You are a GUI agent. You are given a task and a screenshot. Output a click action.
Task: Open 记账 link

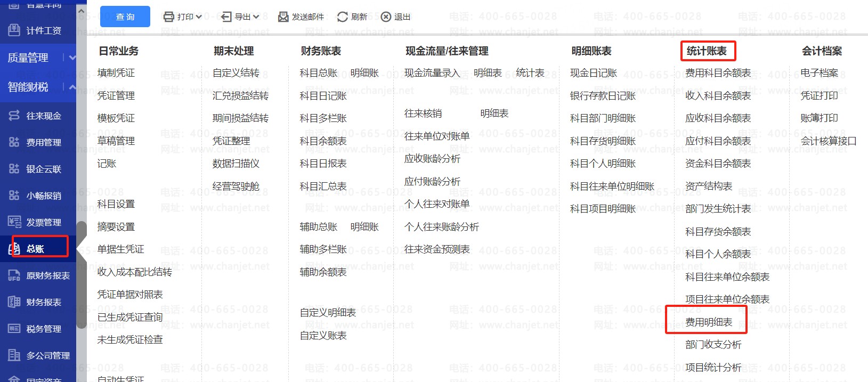[x=107, y=163]
